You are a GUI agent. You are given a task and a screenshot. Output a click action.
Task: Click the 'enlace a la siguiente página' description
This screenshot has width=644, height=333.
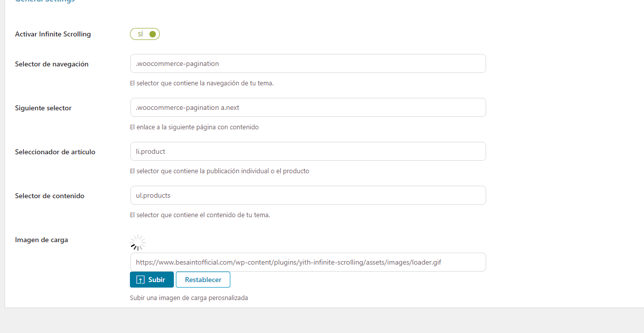coord(194,127)
